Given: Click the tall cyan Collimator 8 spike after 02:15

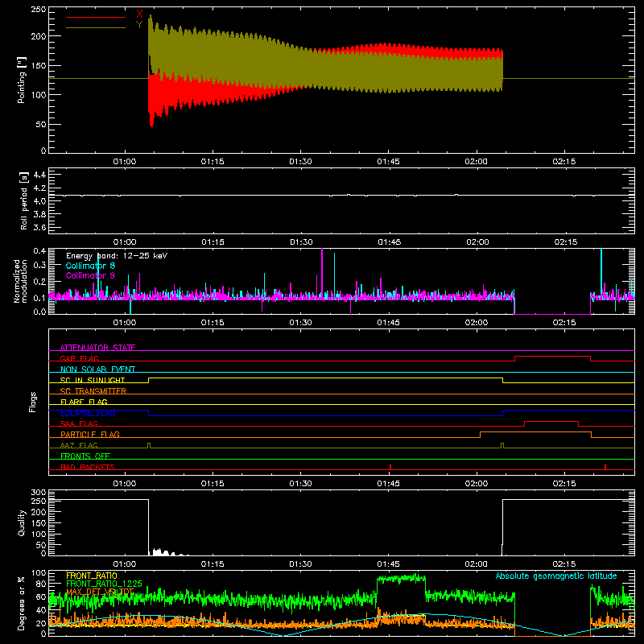Looking at the screenshot, I should pyautogui.click(x=601, y=271).
